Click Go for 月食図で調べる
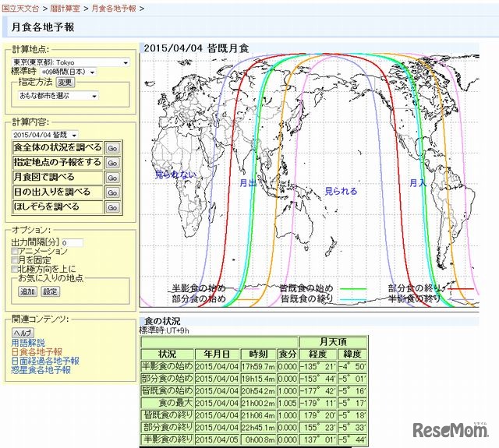The image size is (499, 448). (112, 178)
